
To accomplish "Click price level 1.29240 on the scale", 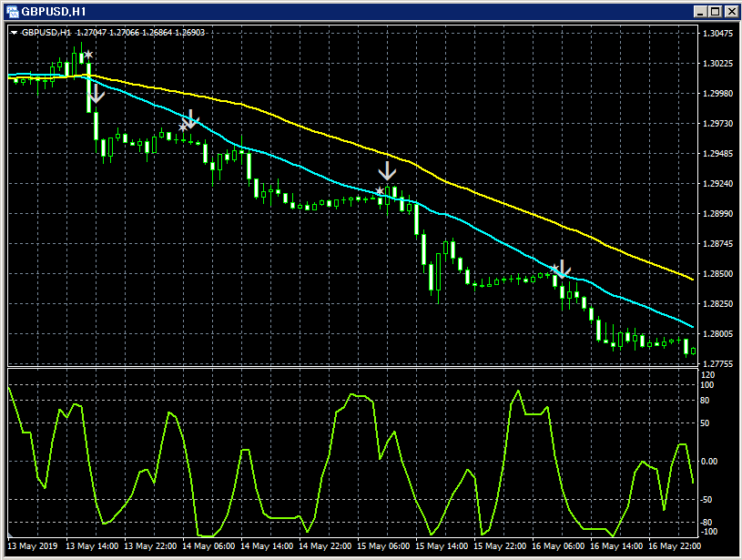I will coord(717,184).
